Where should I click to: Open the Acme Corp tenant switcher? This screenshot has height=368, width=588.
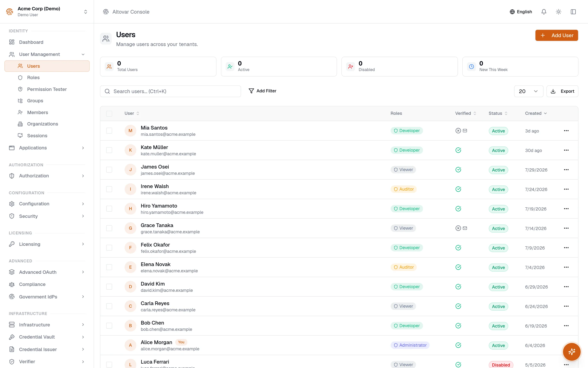(x=47, y=12)
